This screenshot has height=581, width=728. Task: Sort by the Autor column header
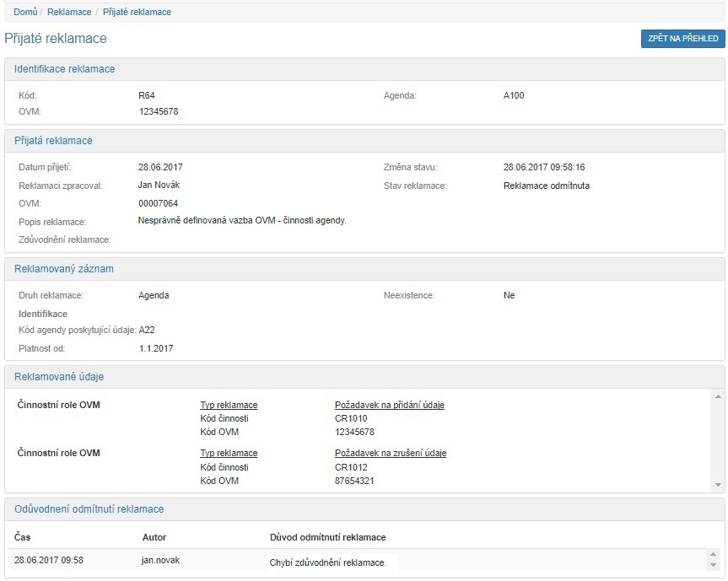click(155, 537)
